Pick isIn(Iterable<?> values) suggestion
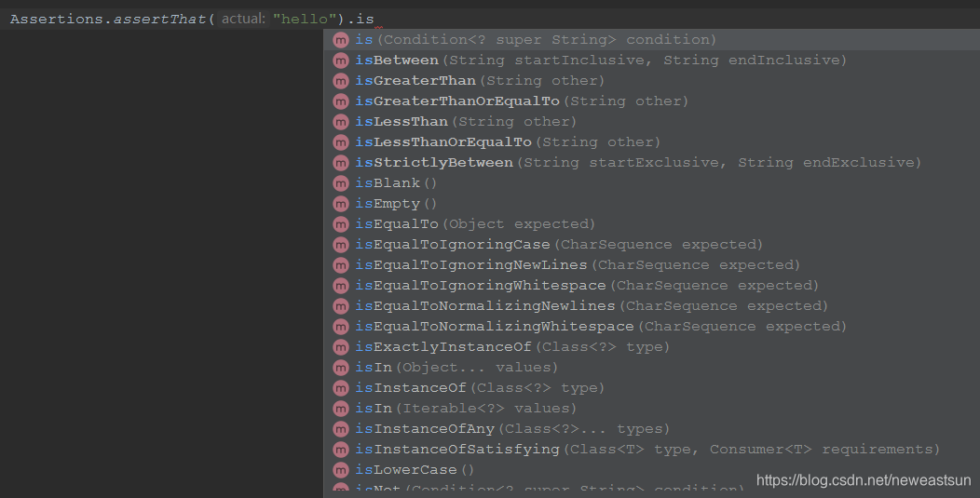The width and height of the screenshot is (980, 498). click(652, 409)
